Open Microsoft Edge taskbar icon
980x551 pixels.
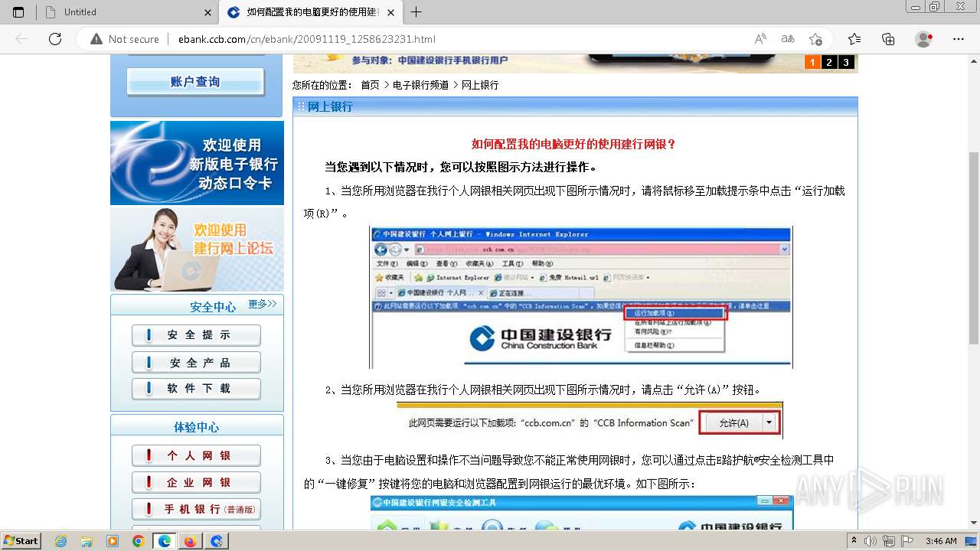coord(164,541)
